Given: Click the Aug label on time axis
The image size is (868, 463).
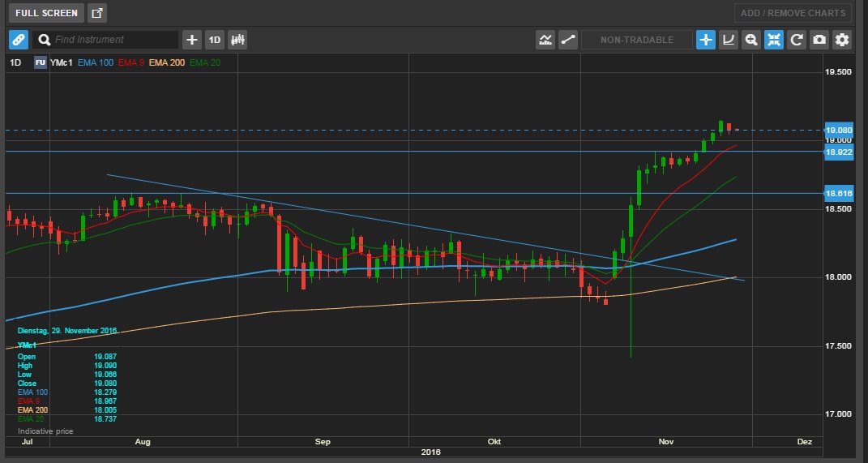Looking at the screenshot, I should (x=143, y=441).
